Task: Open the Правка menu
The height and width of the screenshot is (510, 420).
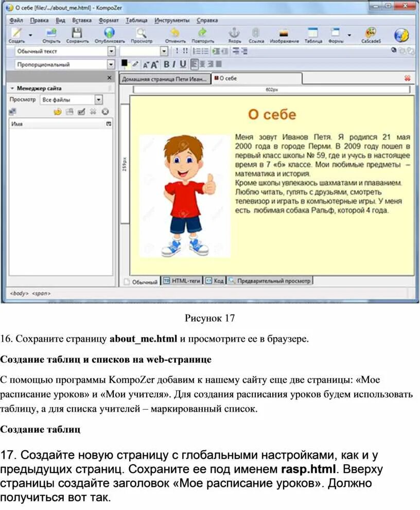Action: point(39,20)
